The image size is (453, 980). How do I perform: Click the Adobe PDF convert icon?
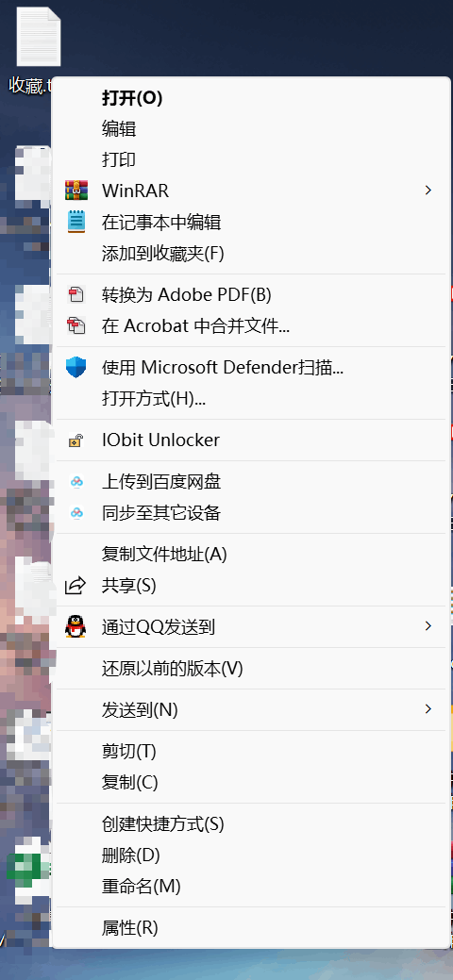[75, 294]
